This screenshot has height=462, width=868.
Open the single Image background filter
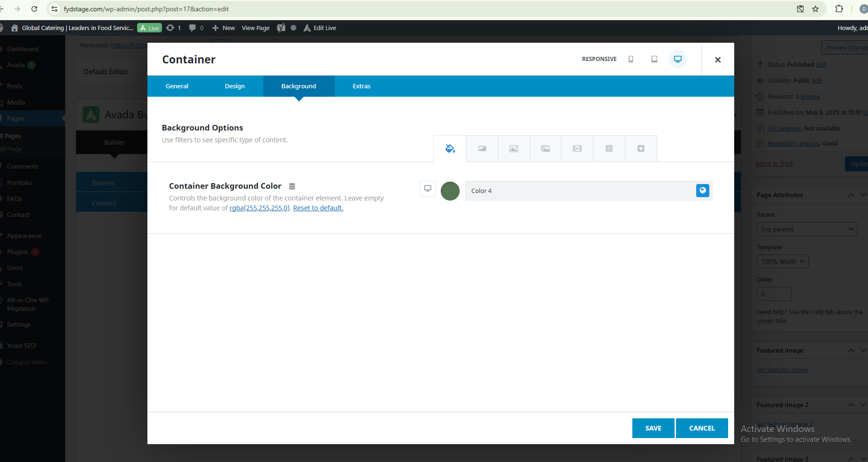pos(514,148)
